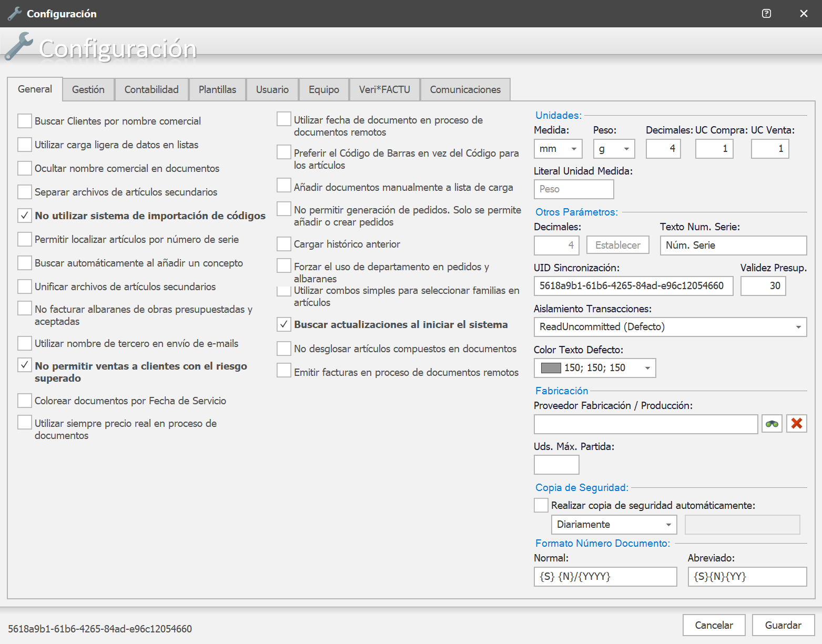
Task: Open the Equipo tab
Action: point(324,90)
